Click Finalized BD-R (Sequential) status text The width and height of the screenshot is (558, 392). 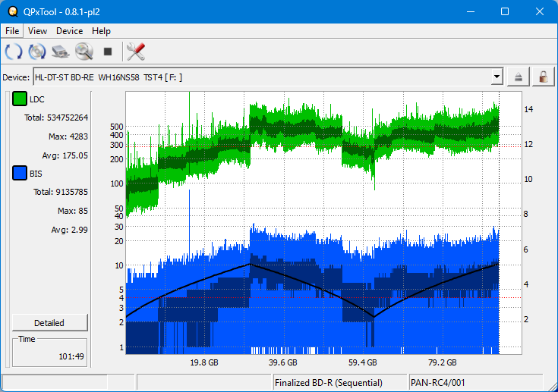[329, 383]
